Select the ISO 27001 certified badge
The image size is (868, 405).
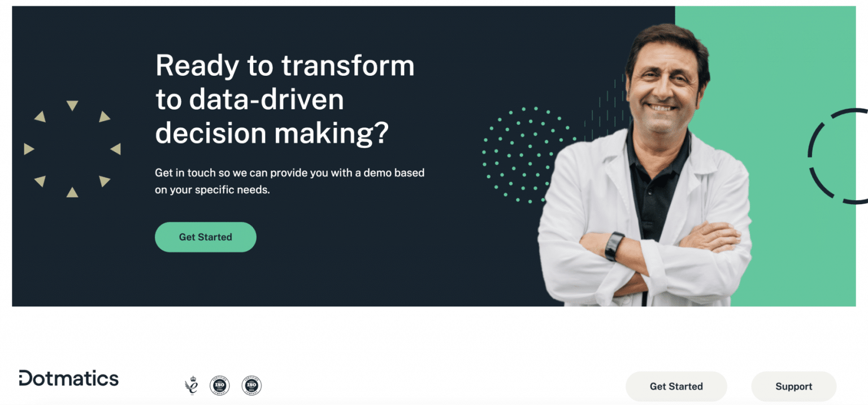coord(220,386)
